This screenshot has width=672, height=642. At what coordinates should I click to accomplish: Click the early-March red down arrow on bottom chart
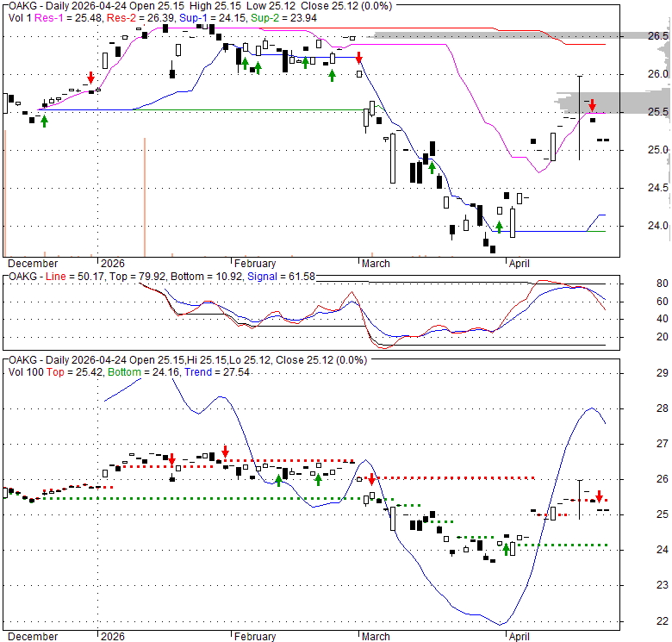[x=371, y=479]
